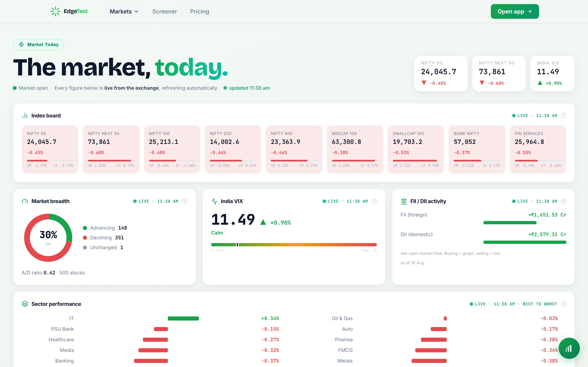Click the EdgeTest starburst logo icon
588x367 pixels.
[x=55, y=11]
